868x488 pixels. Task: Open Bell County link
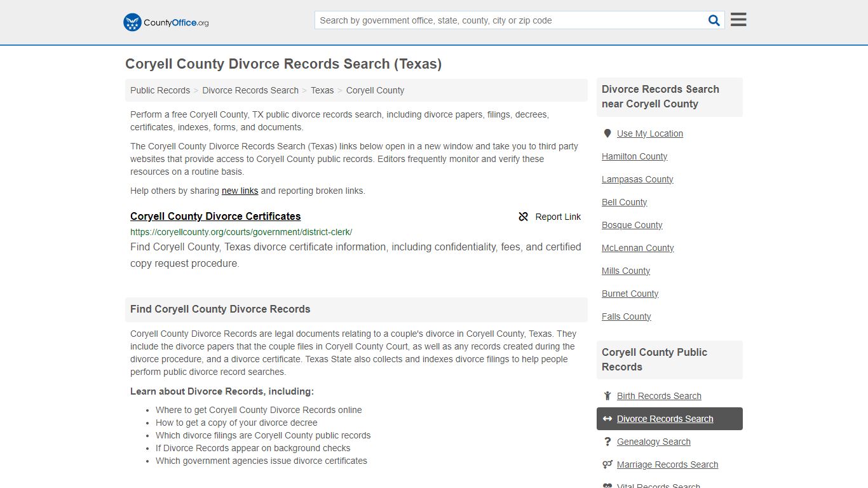(624, 202)
